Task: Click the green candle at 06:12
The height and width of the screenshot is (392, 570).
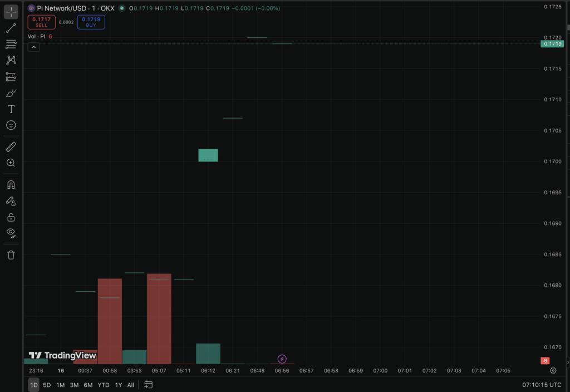Action: click(x=208, y=155)
